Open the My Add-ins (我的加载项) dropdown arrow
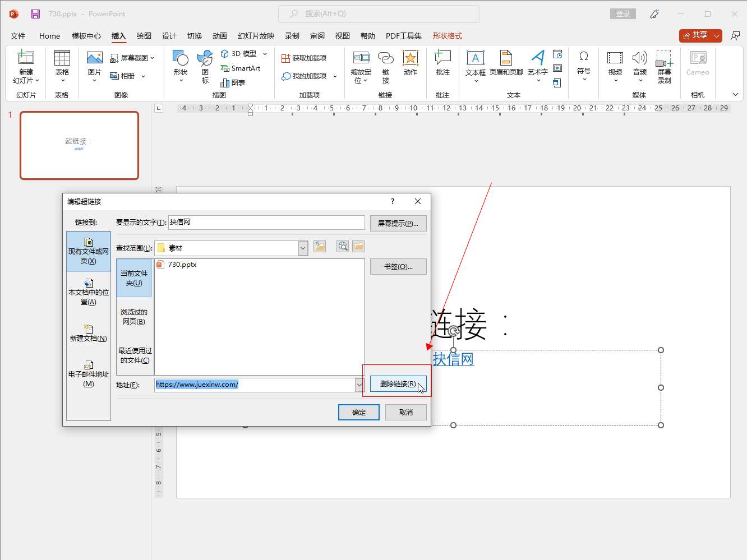The image size is (747, 560). pos(335,76)
